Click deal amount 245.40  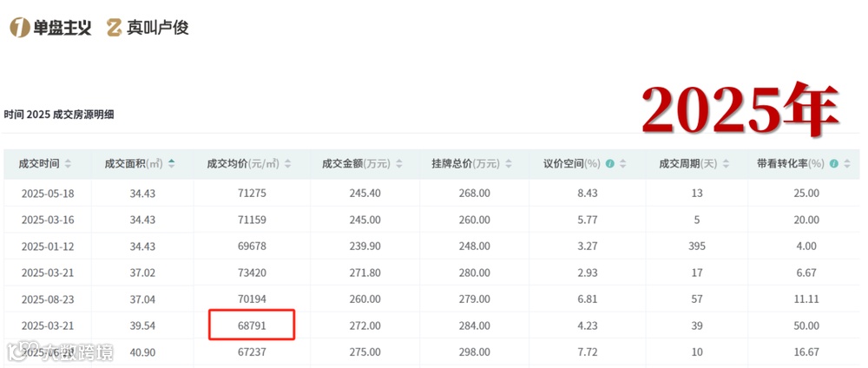365,194
